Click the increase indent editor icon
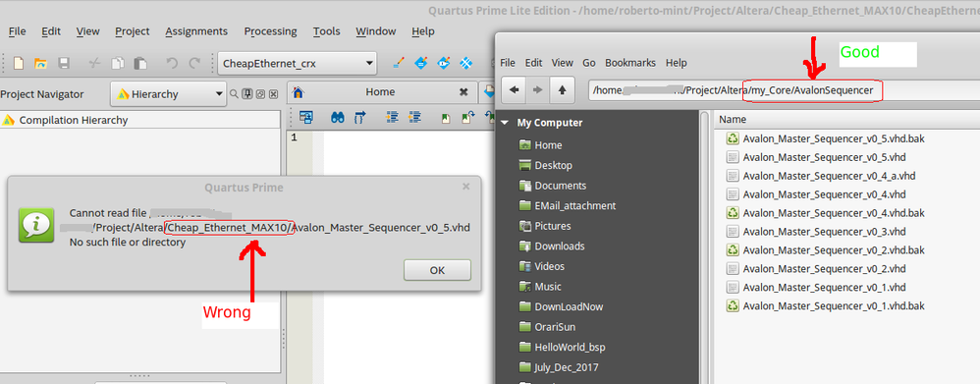This screenshot has width=980, height=384. (x=393, y=117)
